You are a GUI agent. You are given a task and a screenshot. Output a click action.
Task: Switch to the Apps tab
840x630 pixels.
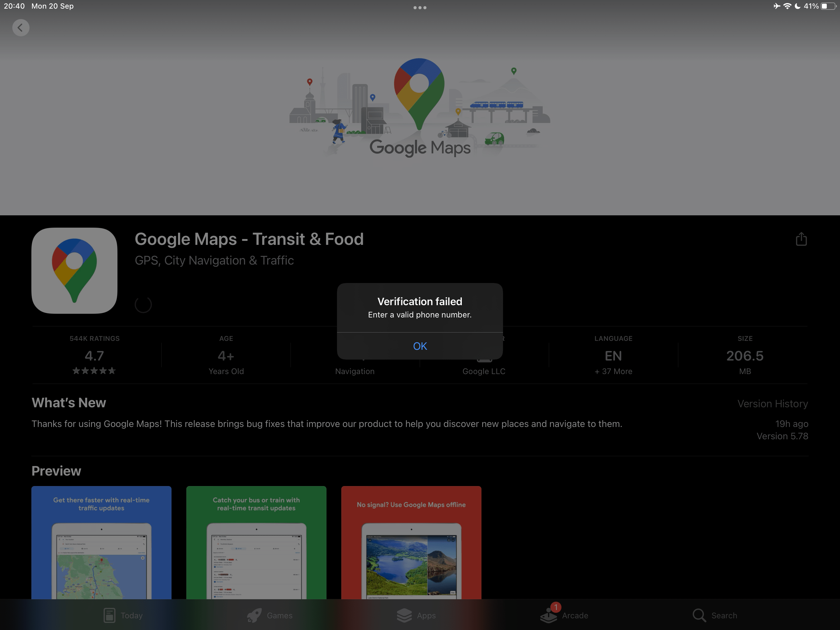[416, 615]
